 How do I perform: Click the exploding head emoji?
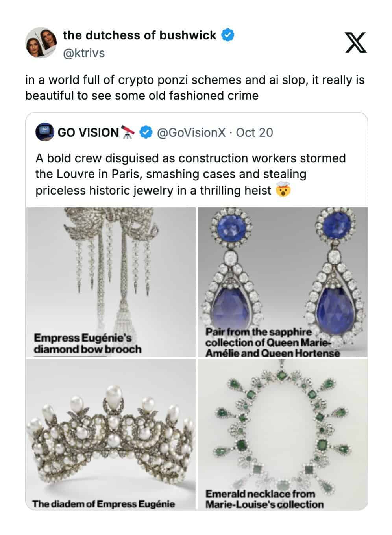[283, 191]
